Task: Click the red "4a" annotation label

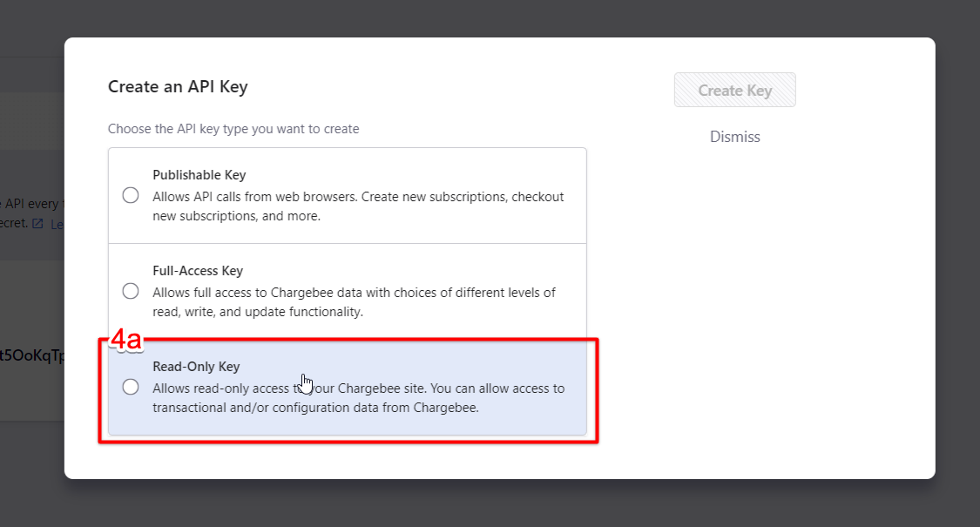Action: pos(126,340)
